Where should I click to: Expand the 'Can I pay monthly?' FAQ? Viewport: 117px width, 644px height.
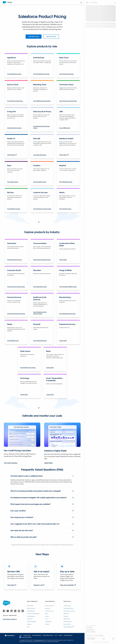click(73, 511)
